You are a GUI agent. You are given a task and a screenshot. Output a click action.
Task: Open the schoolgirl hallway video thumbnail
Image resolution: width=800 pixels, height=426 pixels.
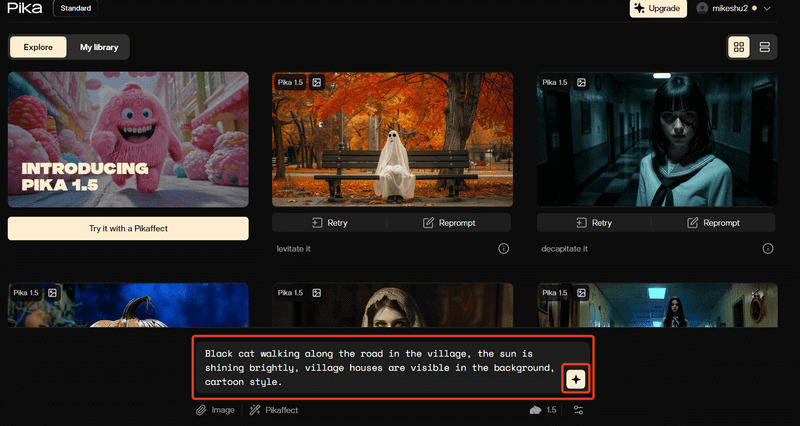pos(657,139)
